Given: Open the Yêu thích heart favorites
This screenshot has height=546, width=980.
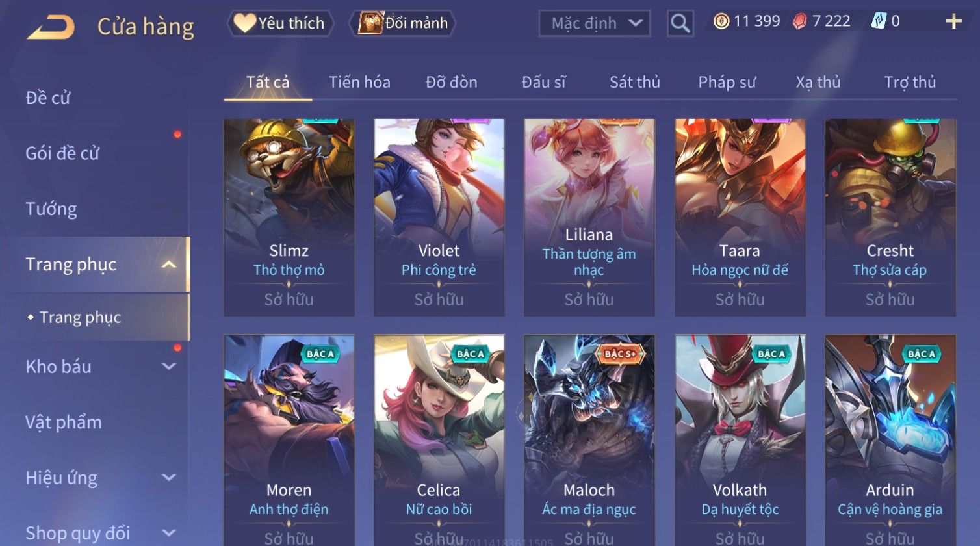Looking at the screenshot, I should pos(280,23).
